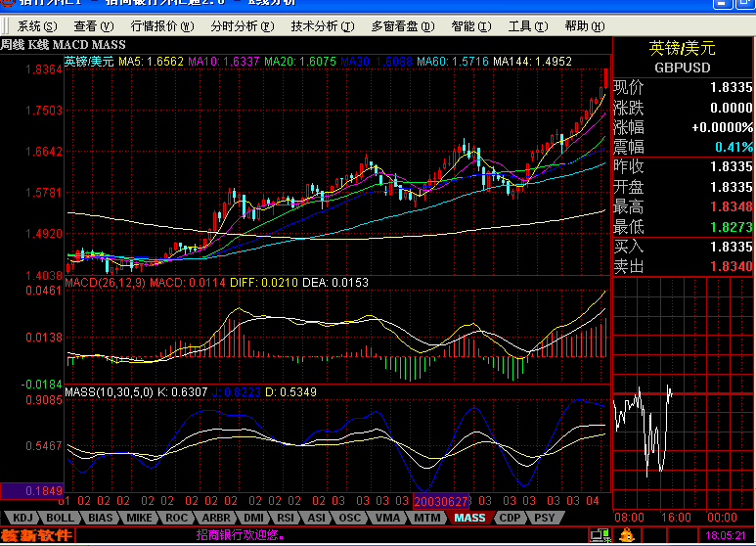Click the 核新软件 logo in status bar
The height and width of the screenshot is (546, 756).
pos(36,535)
